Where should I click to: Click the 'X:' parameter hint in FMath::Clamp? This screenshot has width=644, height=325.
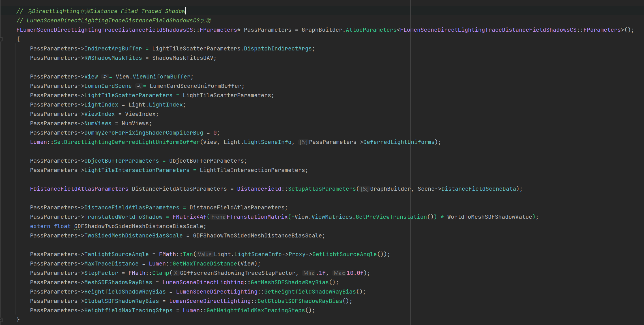176,273
